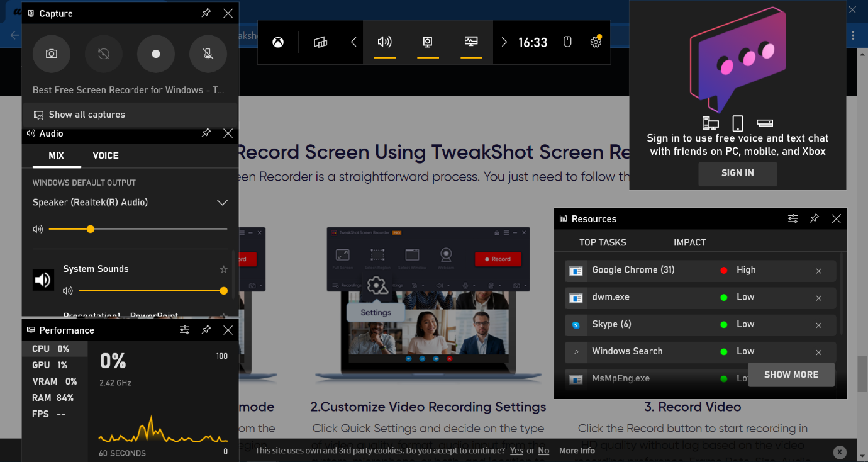Click the 16:33 clock on Game Bar
This screenshot has height=462, width=868.
tap(533, 42)
